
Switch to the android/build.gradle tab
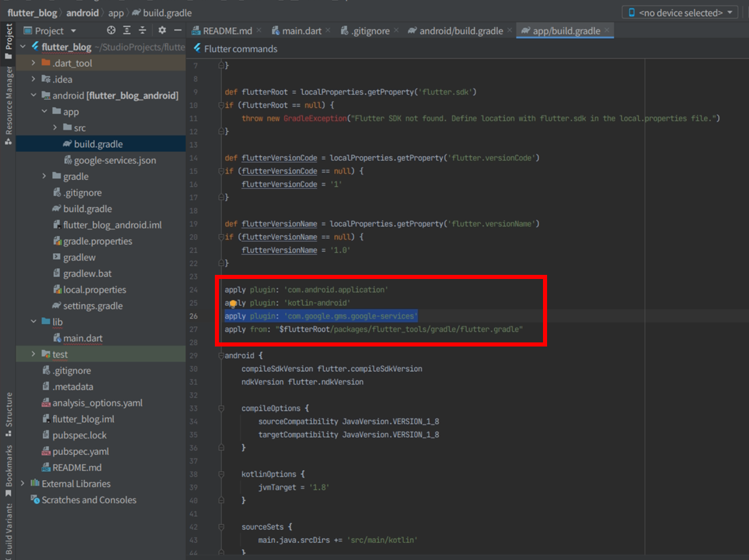[x=460, y=31]
